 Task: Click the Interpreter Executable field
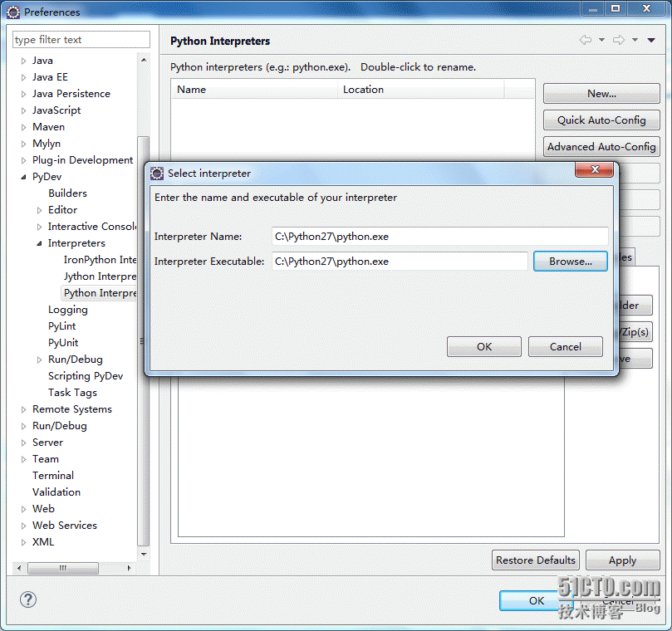point(400,262)
